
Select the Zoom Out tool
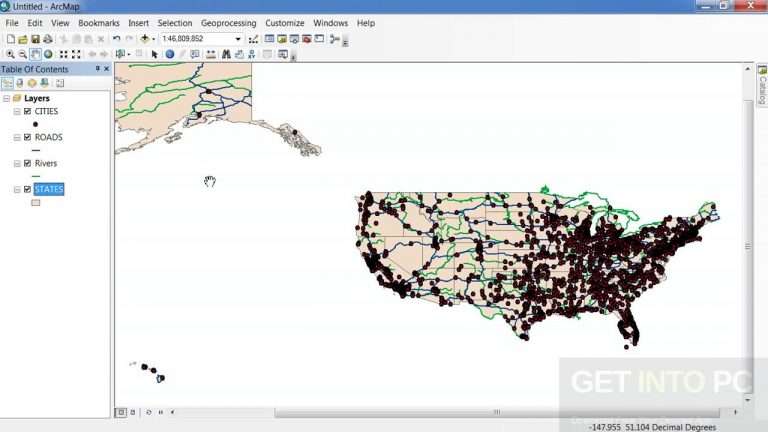23,54
